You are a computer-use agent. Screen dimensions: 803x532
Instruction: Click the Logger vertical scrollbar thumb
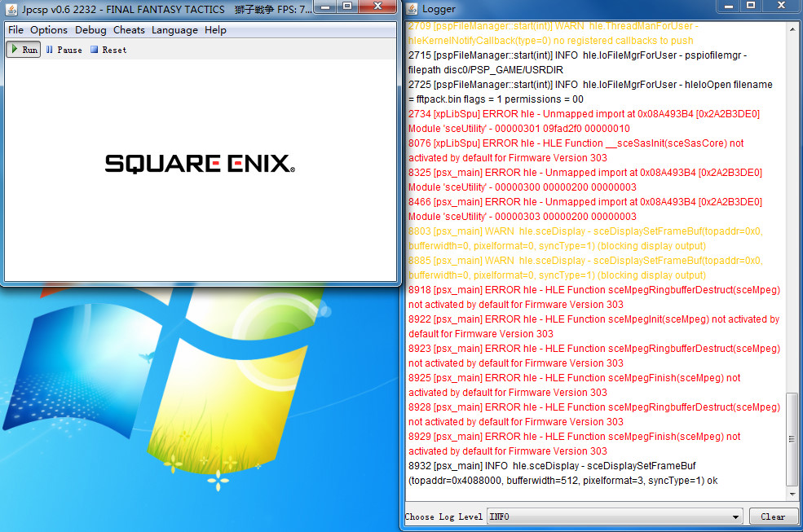coord(793,440)
